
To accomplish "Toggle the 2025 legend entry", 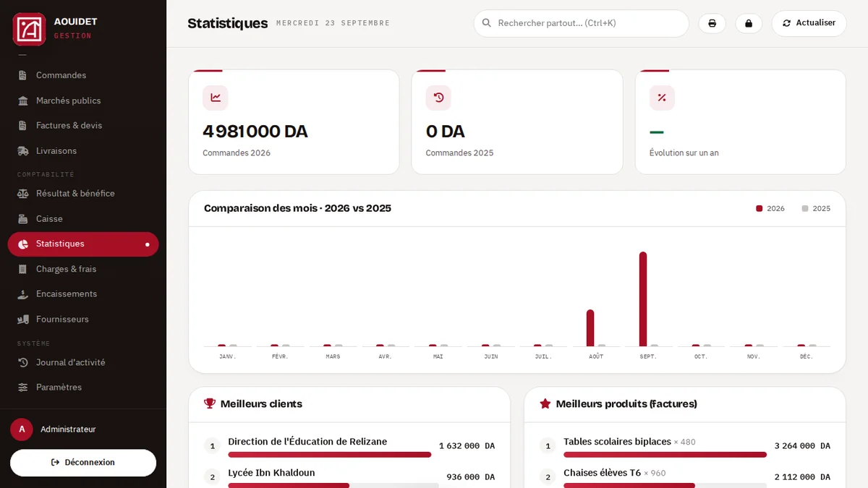I will click(x=816, y=208).
